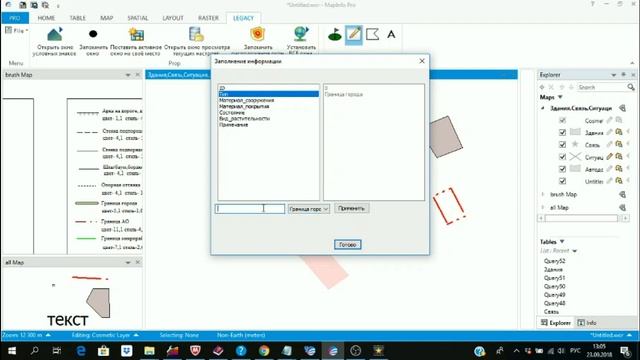Screen dimensions: 640x360
Task: Click the dialog's value text input field
Action: 250,209
